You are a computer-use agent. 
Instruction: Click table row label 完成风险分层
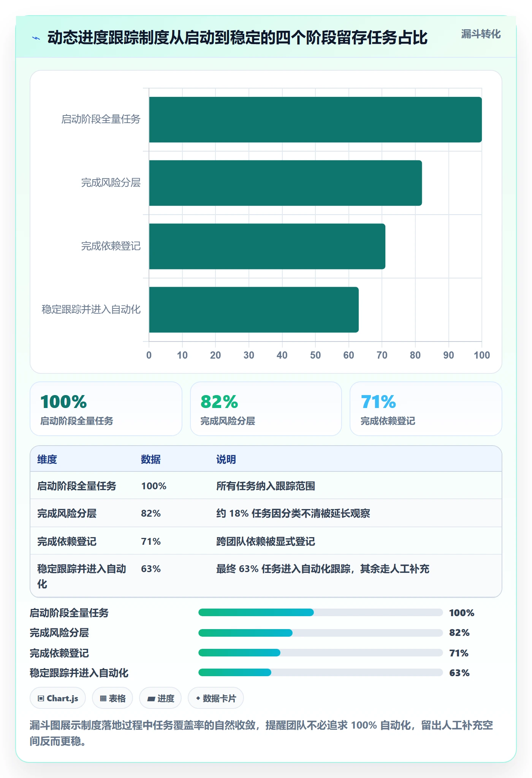(x=67, y=513)
